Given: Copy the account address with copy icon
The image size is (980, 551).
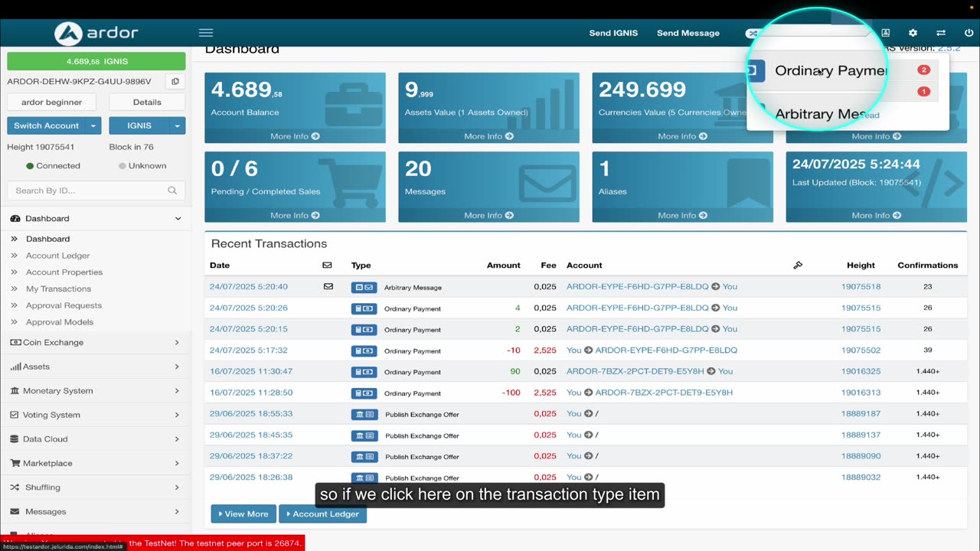Looking at the screenshot, I should [x=175, y=81].
